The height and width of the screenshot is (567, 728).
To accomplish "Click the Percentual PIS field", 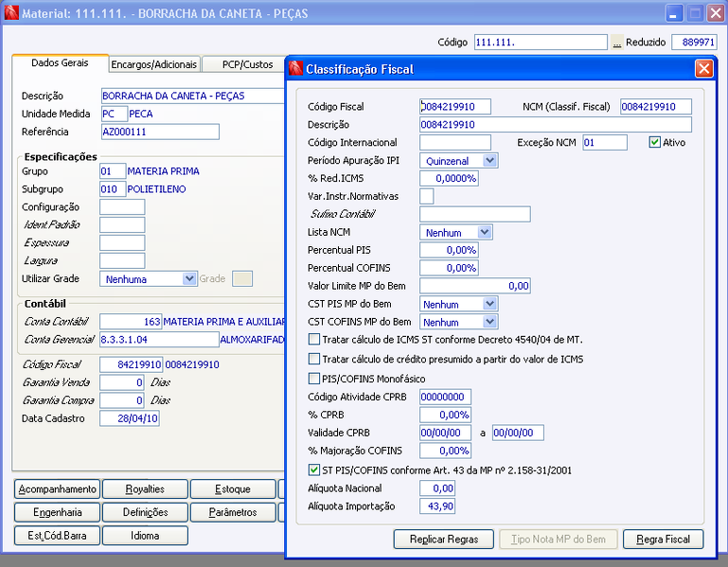I will pyautogui.click(x=449, y=250).
